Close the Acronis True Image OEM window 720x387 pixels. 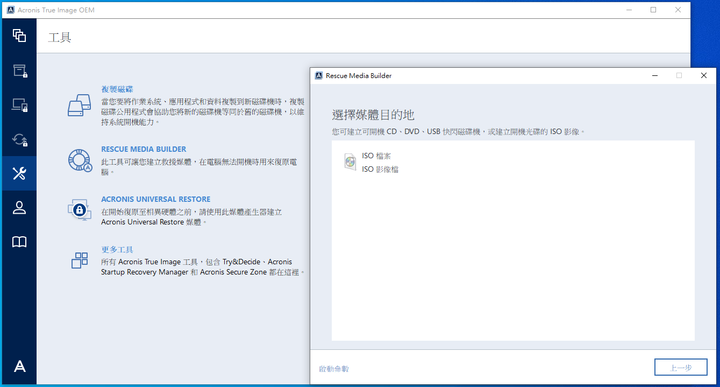pyautogui.click(x=678, y=10)
